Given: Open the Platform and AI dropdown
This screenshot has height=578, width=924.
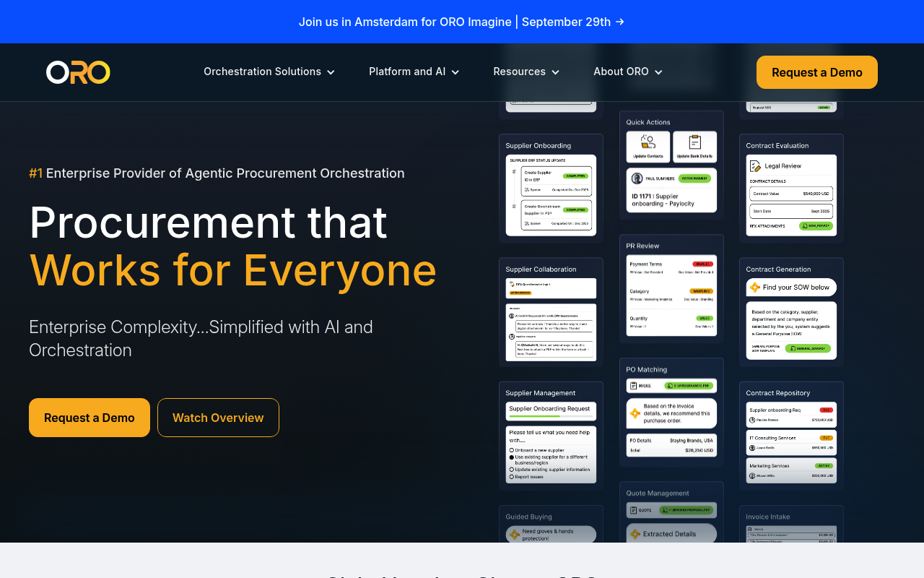Looking at the screenshot, I should [414, 72].
